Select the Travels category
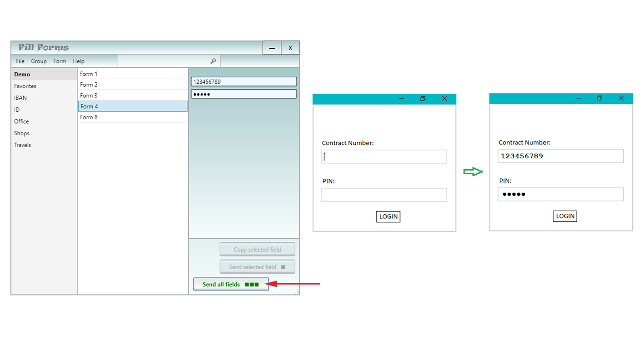 point(22,145)
